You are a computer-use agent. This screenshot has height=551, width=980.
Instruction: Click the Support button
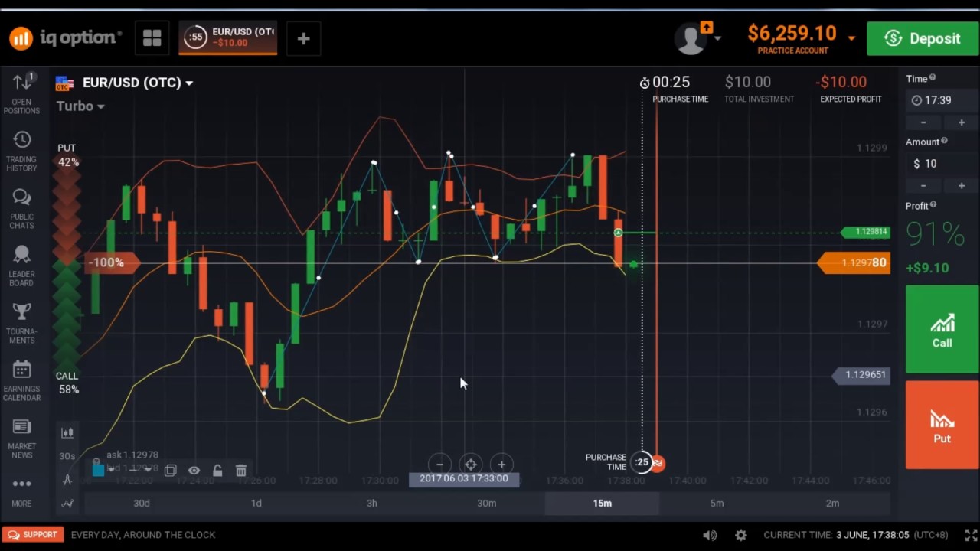click(x=31, y=535)
